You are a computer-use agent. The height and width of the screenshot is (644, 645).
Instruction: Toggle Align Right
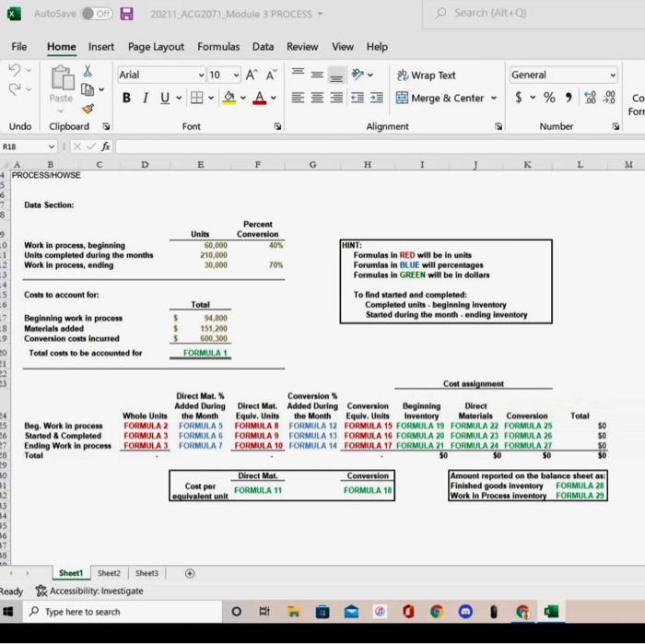[x=336, y=98]
